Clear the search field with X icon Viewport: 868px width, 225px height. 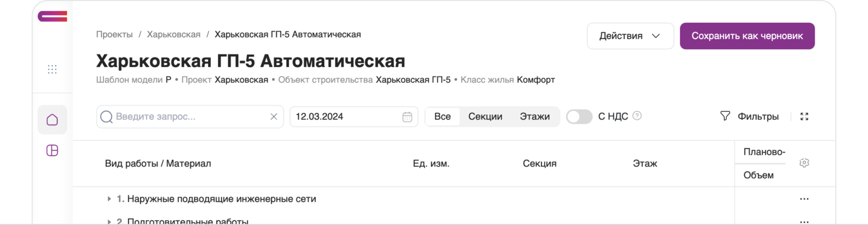pyautogui.click(x=274, y=117)
